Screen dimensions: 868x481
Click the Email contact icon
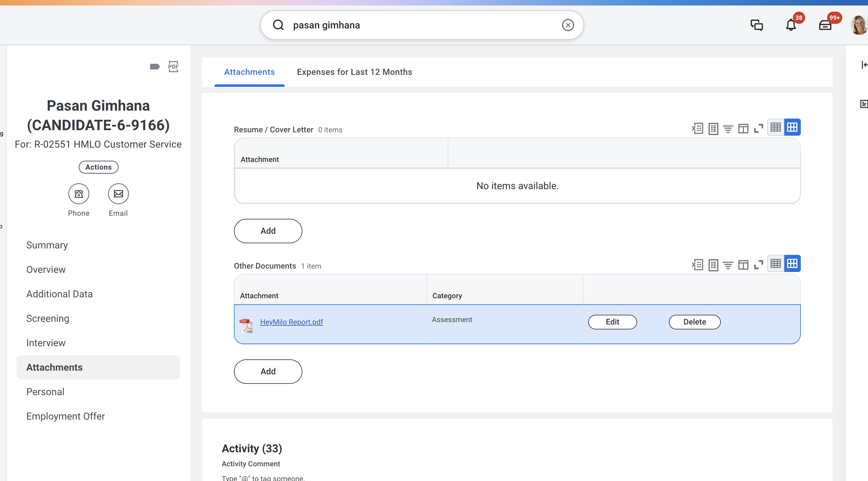click(x=118, y=194)
